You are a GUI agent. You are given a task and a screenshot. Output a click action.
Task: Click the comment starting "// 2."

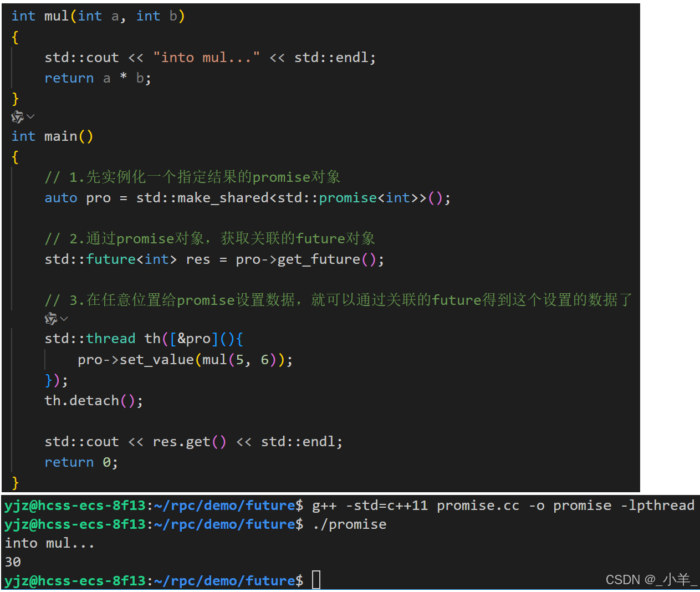pos(210,238)
